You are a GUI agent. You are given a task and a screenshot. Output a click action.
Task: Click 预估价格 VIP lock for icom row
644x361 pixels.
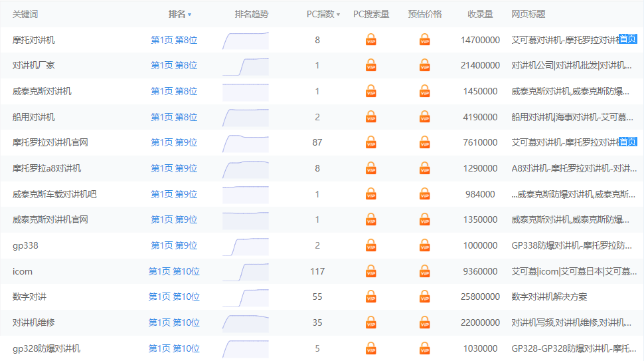click(x=424, y=271)
